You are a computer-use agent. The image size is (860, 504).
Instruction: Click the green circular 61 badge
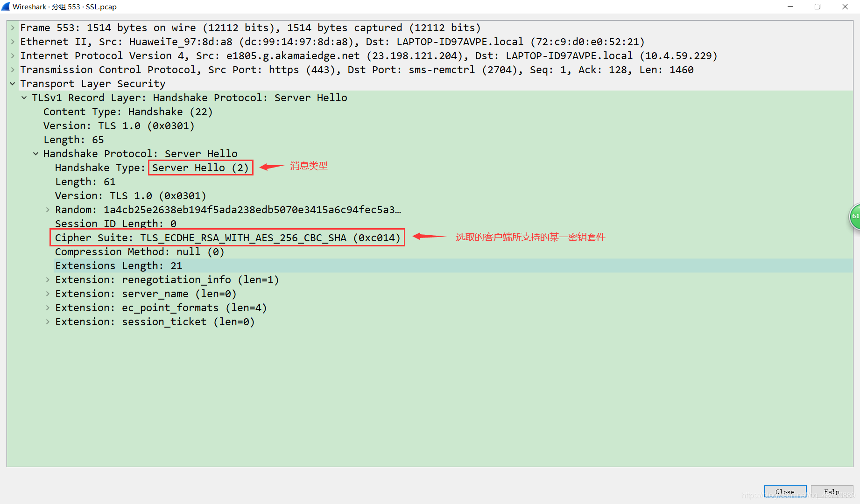(x=855, y=216)
